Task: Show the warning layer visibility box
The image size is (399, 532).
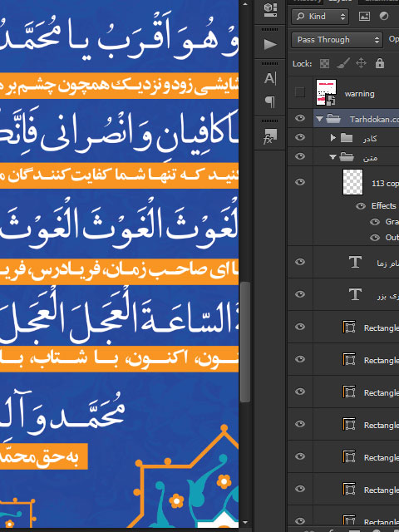Action: tap(300, 92)
